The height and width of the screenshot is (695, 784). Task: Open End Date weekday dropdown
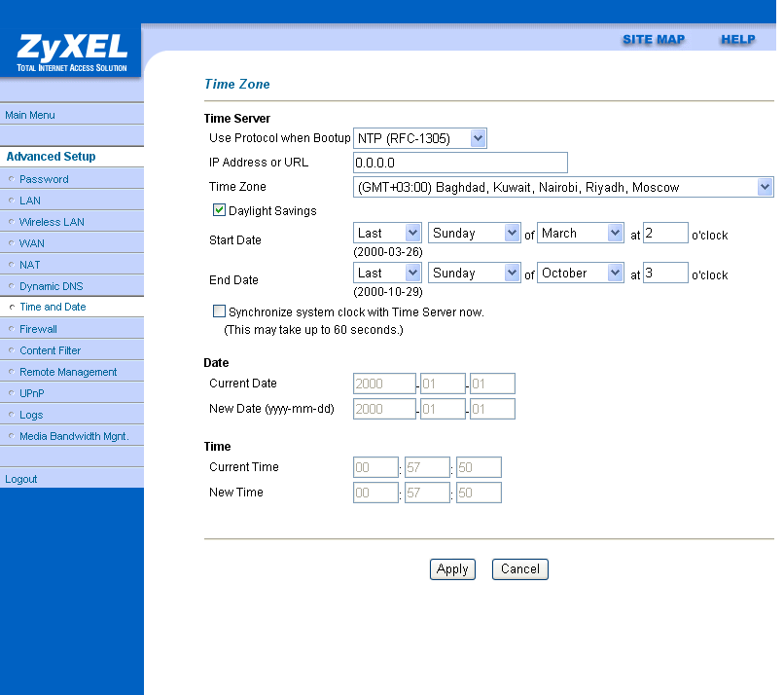[x=475, y=274]
